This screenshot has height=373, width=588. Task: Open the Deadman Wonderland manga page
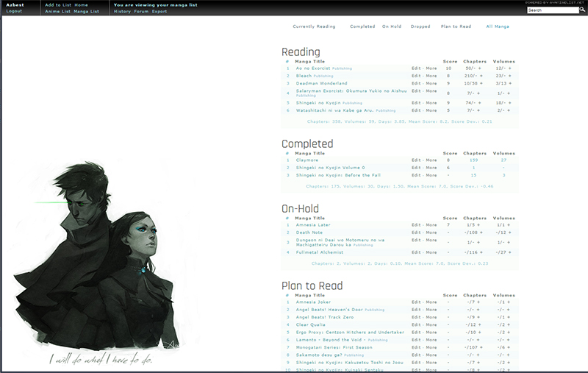(x=321, y=84)
